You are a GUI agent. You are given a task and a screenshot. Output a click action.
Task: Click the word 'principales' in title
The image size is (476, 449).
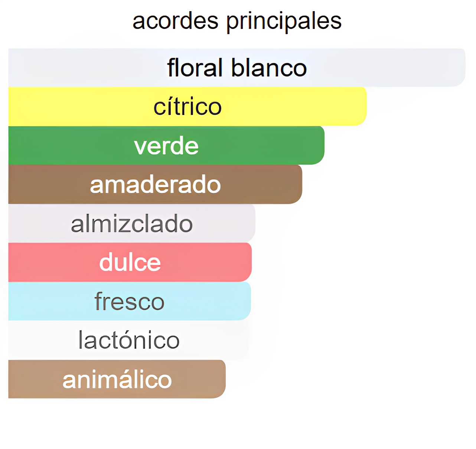click(284, 22)
